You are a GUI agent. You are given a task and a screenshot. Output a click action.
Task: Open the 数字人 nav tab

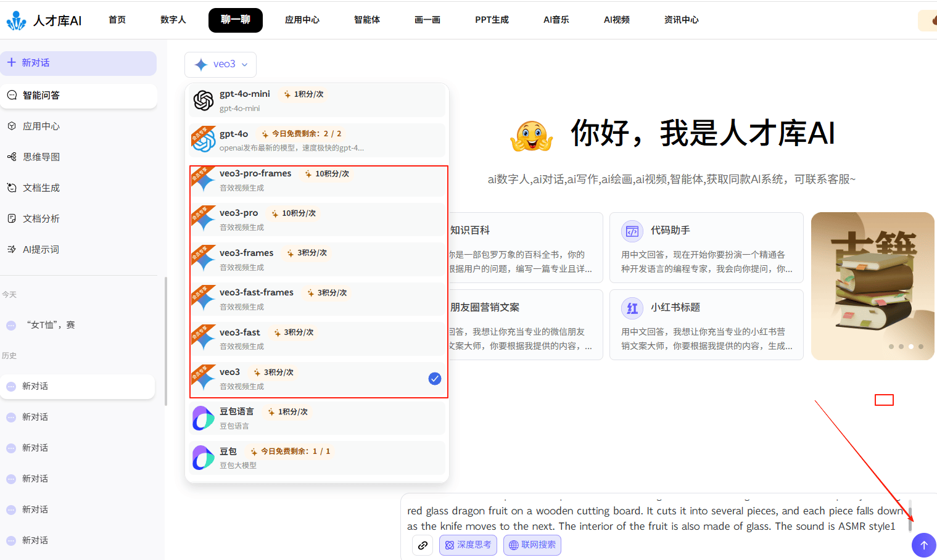point(173,20)
